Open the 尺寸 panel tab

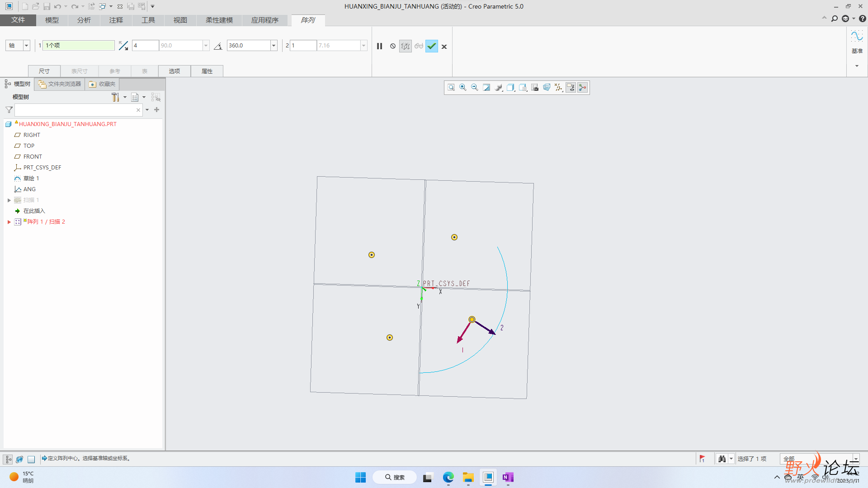coord(44,71)
